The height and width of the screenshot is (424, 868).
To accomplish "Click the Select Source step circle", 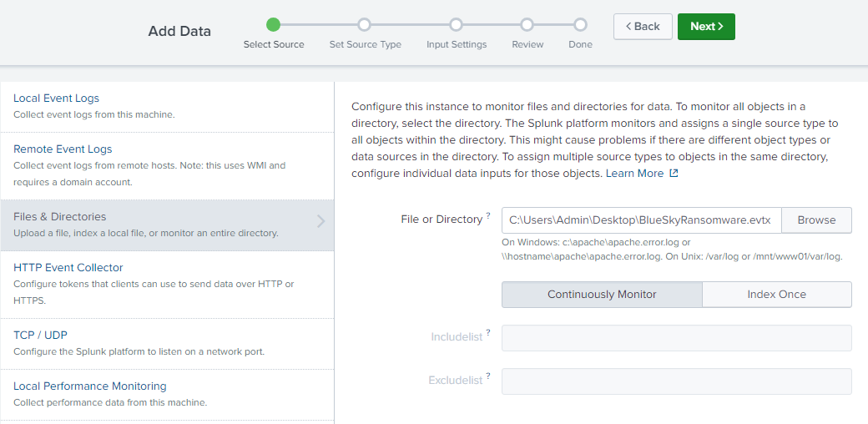I will [274, 25].
